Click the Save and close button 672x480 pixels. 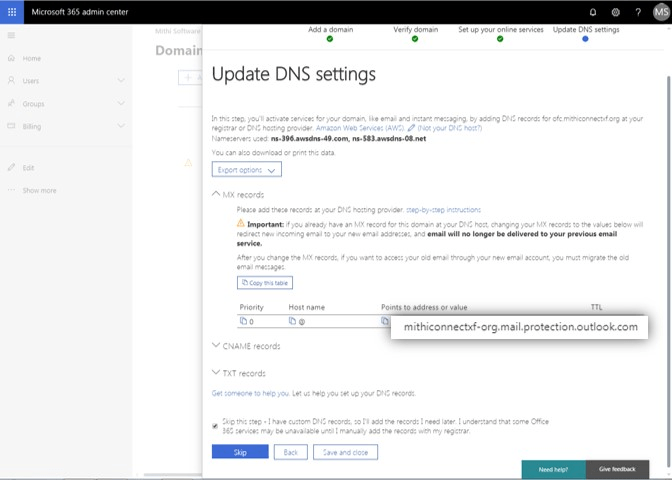345,452
